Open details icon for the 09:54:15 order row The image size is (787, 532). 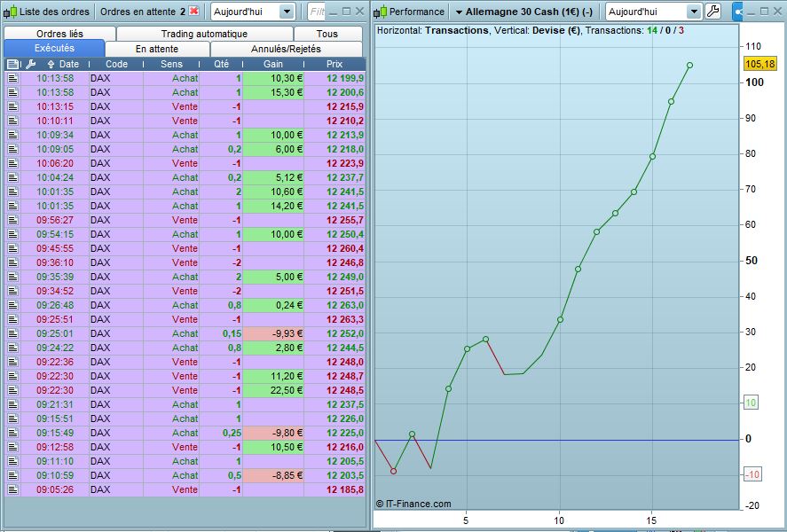click(x=12, y=234)
